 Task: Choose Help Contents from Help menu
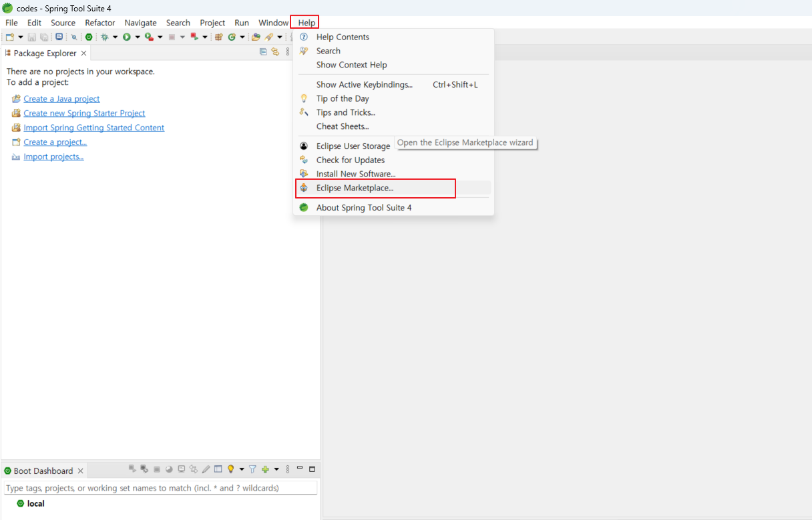click(x=393, y=37)
